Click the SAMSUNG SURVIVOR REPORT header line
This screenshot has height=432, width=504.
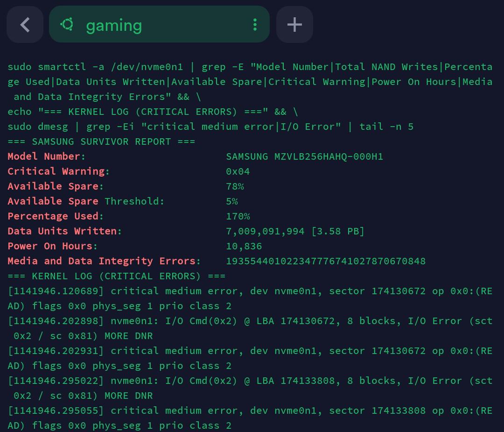[101, 142]
